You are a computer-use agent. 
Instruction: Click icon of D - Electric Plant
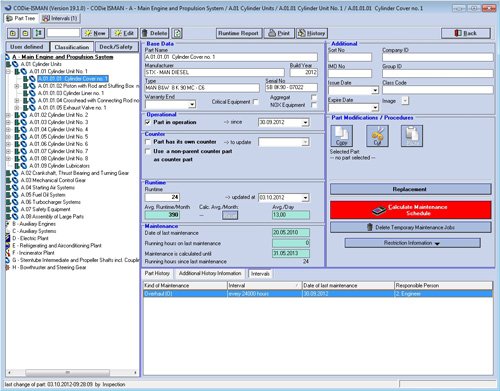(8, 238)
